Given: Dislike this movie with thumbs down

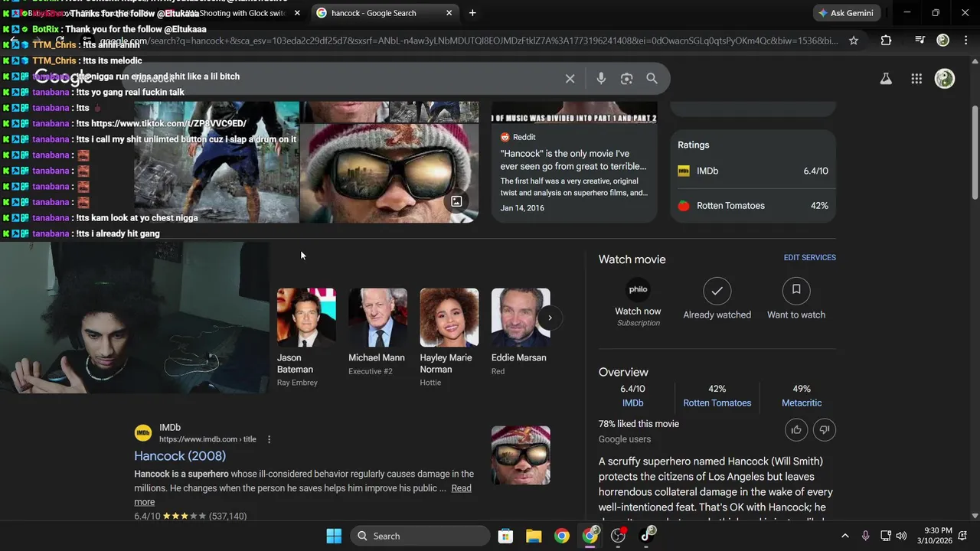Looking at the screenshot, I should (825, 430).
